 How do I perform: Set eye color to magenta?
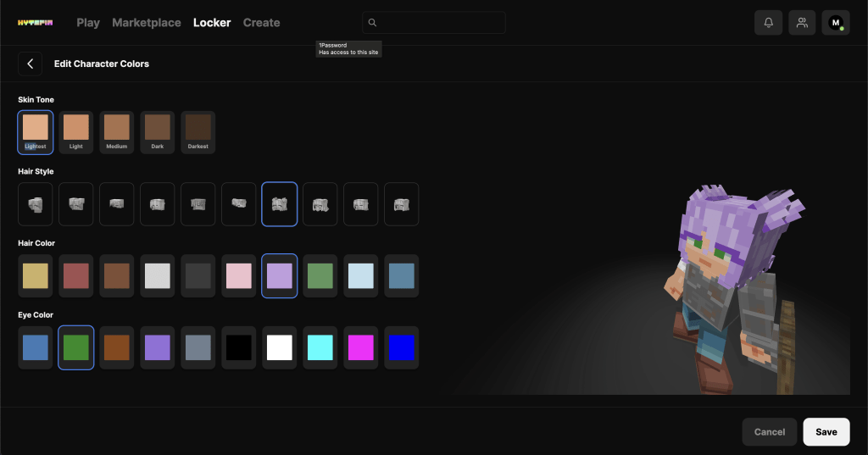361,348
